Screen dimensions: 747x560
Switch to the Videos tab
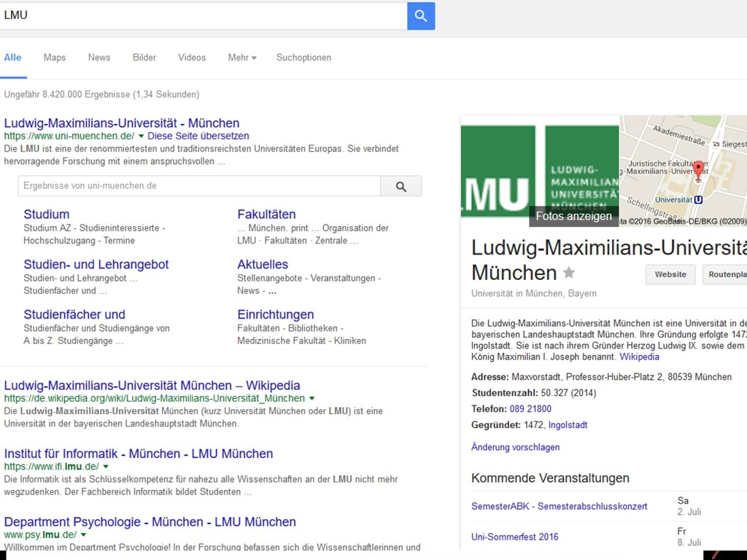pyautogui.click(x=192, y=58)
